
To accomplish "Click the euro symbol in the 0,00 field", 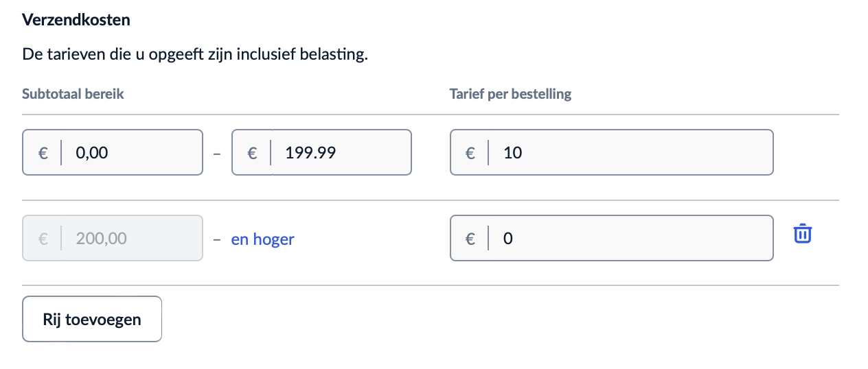I will [42, 153].
